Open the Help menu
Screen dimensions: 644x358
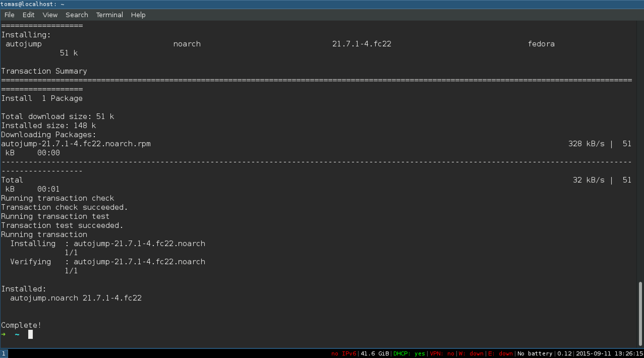(138, 15)
